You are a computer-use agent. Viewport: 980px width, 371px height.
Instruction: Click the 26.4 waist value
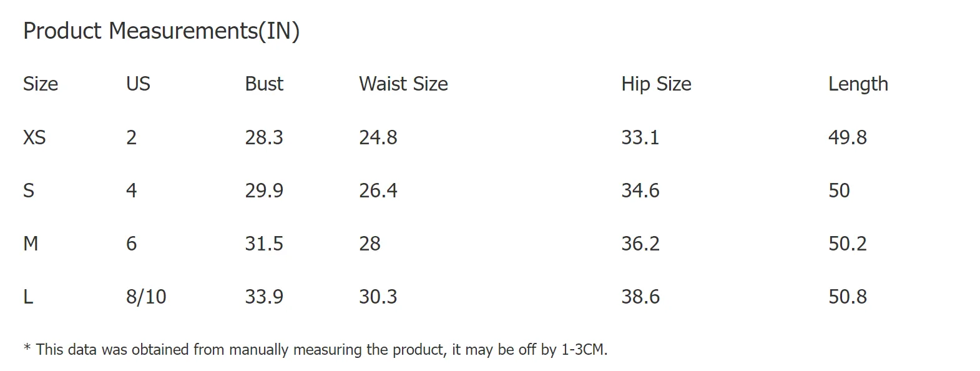coord(378,190)
